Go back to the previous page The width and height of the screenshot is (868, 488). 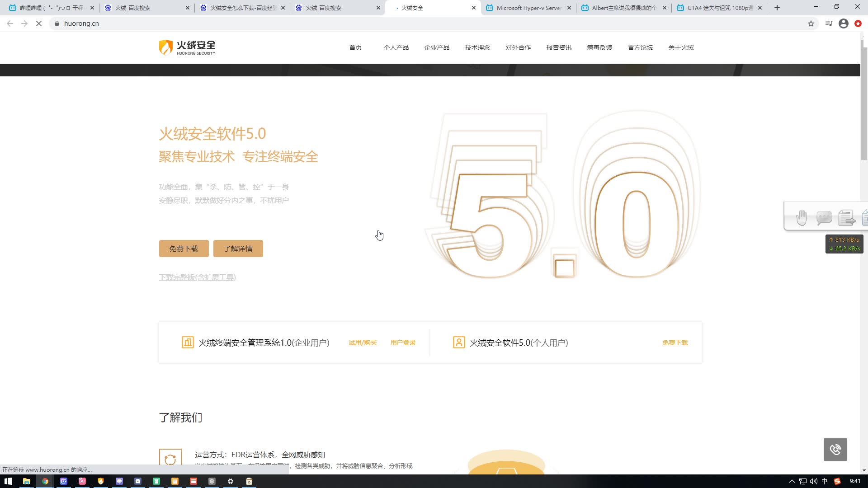[10, 23]
